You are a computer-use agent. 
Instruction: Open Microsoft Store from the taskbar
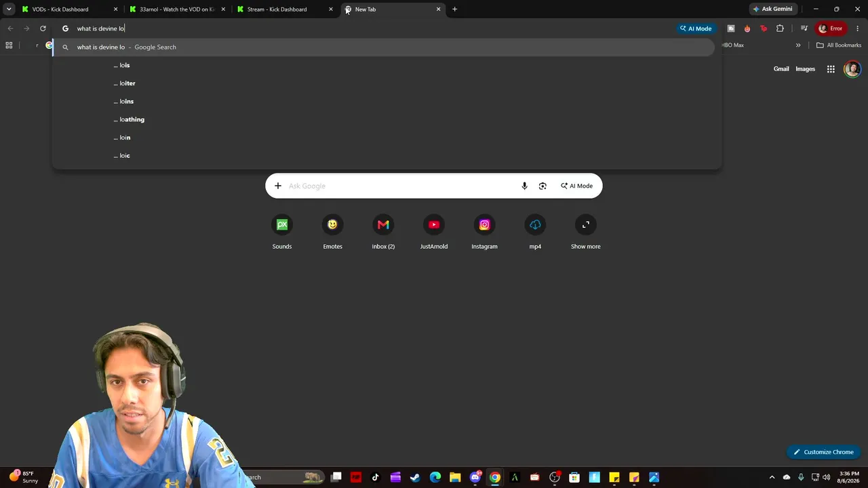574,477
